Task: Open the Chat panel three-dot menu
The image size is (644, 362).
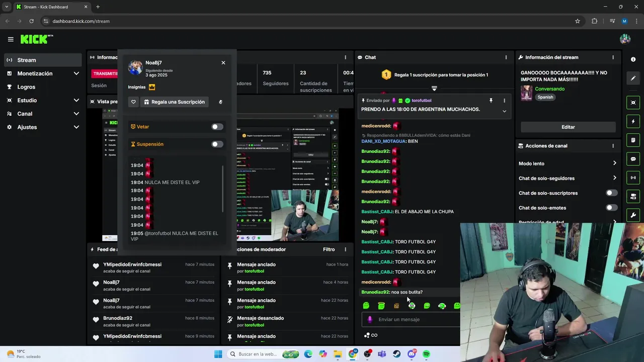Action: [x=506, y=57]
